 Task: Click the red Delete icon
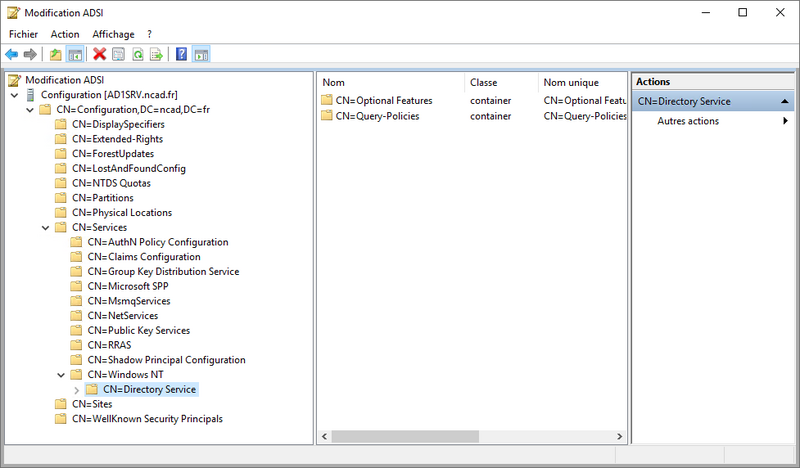tap(99, 54)
